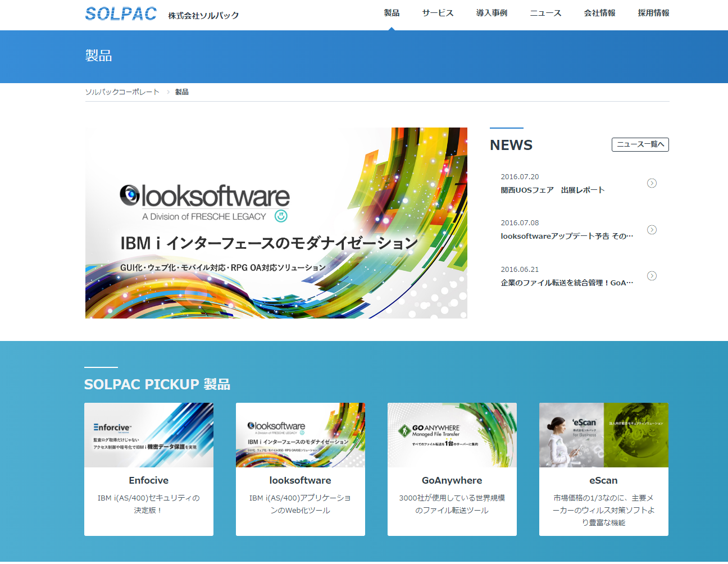The height and width of the screenshot is (564, 728).
Task: Click GoAnywhere description 3000社が使用している
Action: [x=452, y=504]
